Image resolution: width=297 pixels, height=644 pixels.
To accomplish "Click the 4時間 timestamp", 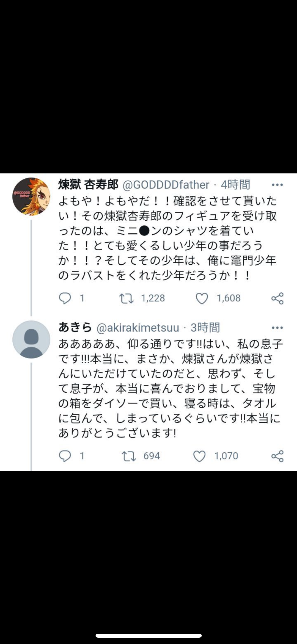I will (x=235, y=185).
